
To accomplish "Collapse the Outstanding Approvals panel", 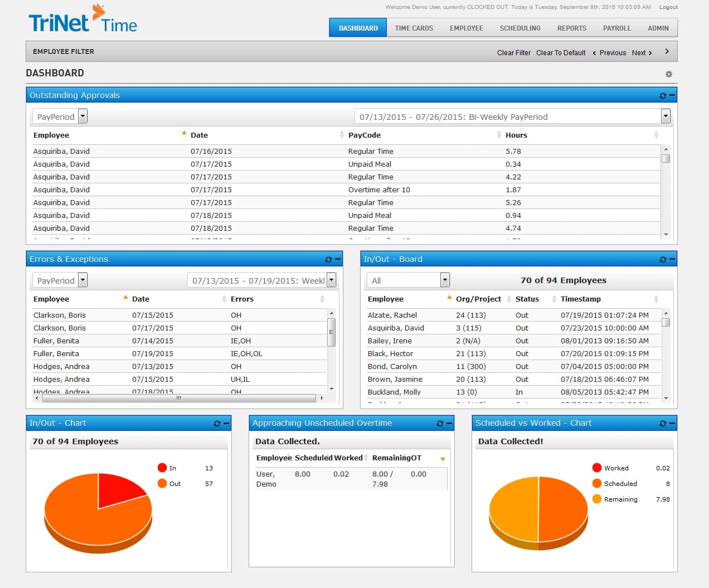I will 672,95.
